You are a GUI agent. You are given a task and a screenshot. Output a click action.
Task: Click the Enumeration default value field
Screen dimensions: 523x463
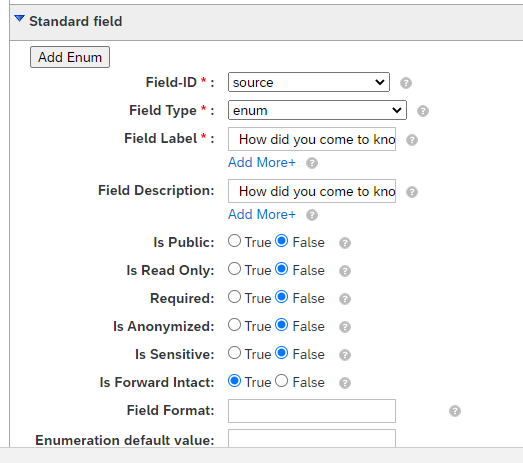pos(312,438)
